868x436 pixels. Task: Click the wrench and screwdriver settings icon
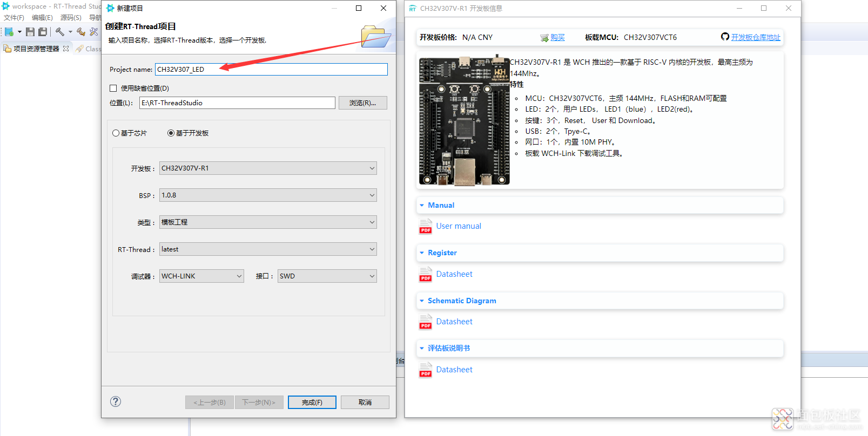tap(94, 32)
